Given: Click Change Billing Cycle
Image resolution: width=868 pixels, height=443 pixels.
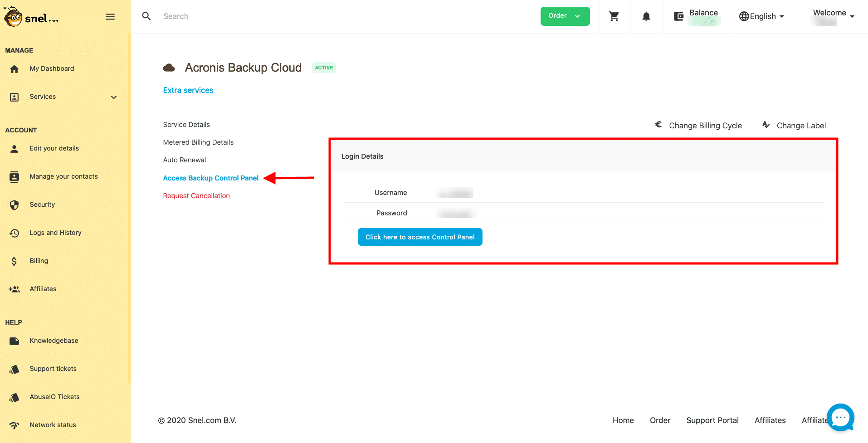Looking at the screenshot, I should 706,126.
